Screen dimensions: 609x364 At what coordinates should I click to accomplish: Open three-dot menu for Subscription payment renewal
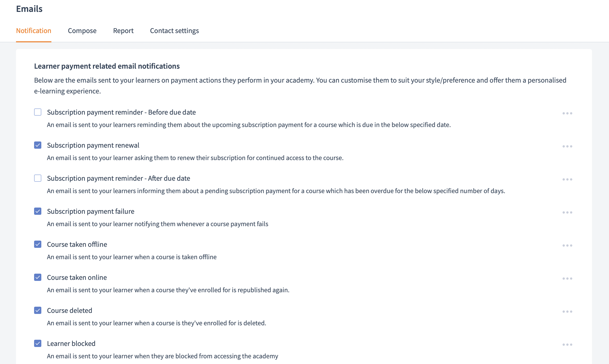click(567, 146)
